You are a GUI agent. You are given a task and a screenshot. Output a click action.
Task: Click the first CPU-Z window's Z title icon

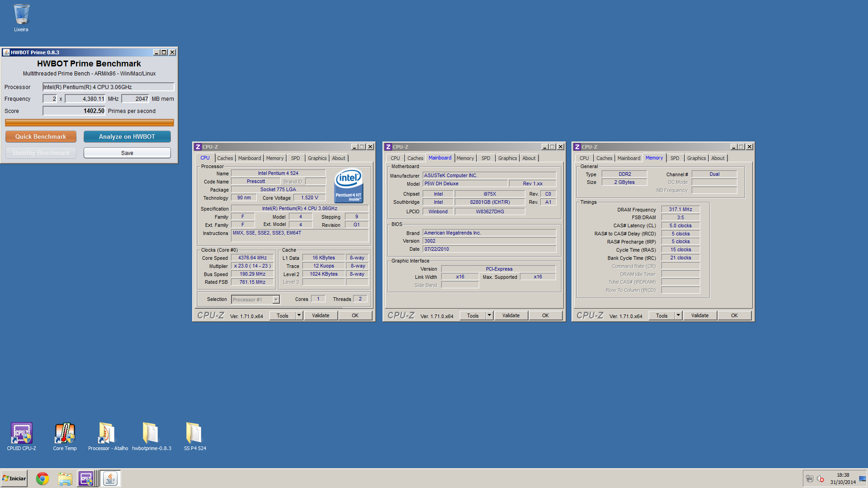[198, 147]
